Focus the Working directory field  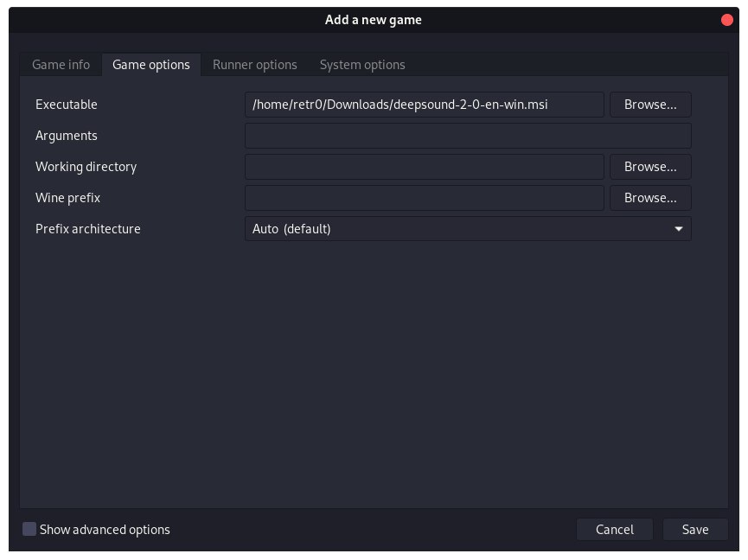click(x=424, y=167)
